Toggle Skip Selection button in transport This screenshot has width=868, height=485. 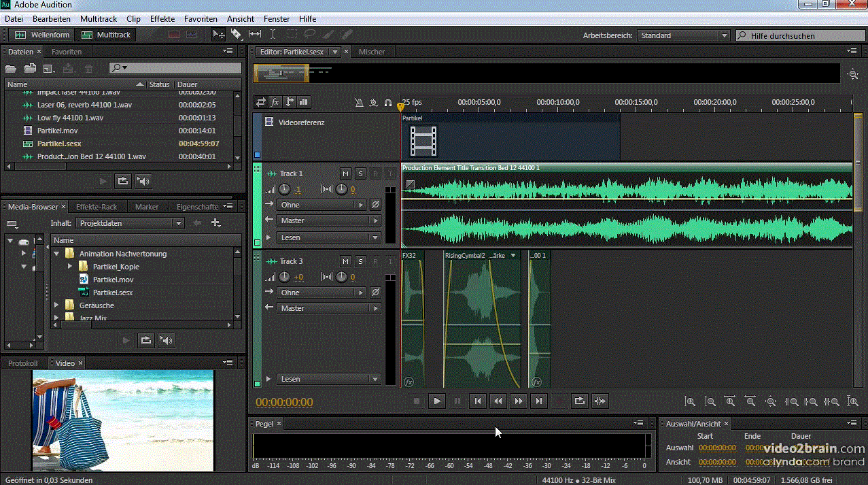pos(600,401)
